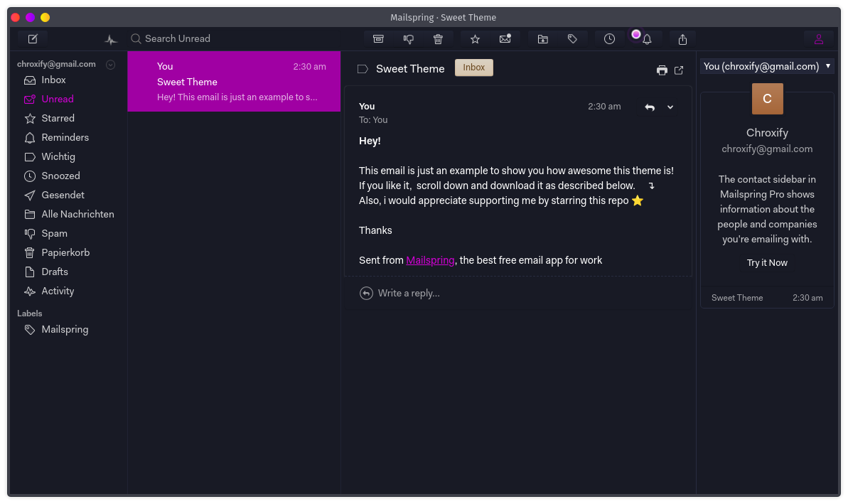Toggle the contact sidebar with the person icon
The height and width of the screenshot is (504, 848).
pos(819,39)
